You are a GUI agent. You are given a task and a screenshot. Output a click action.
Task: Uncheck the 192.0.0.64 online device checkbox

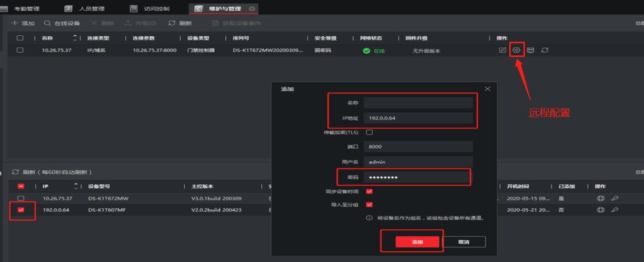(x=21, y=210)
